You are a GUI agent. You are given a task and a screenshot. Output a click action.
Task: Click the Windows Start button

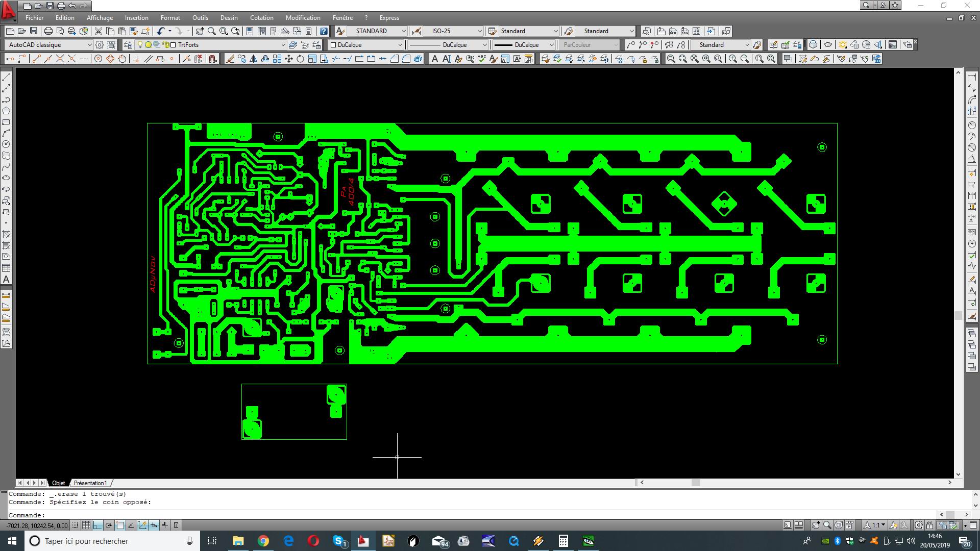pos(12,541)
